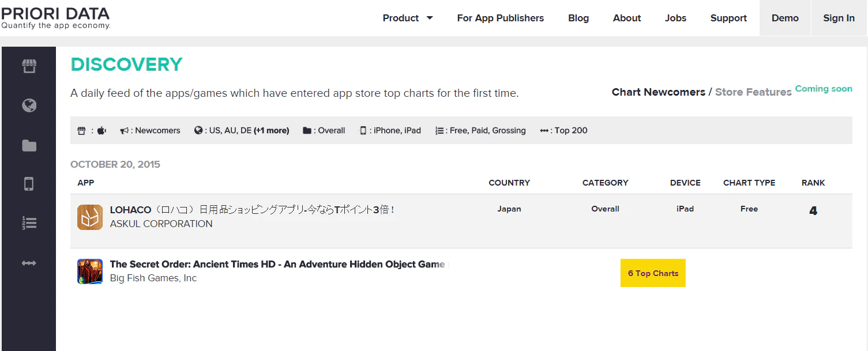Click ASKUL CORPORATION publisher name

pyautogui.click(x=161, y=224)
